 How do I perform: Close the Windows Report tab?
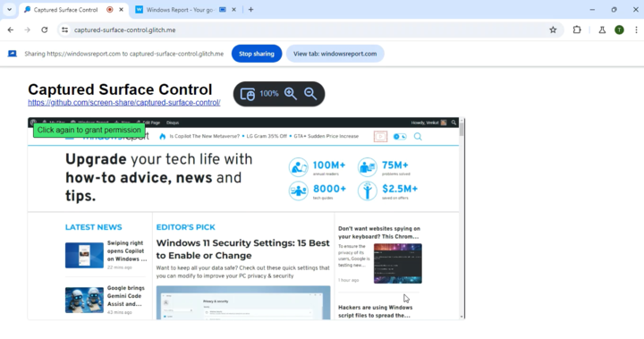click(x=233, y=10)
